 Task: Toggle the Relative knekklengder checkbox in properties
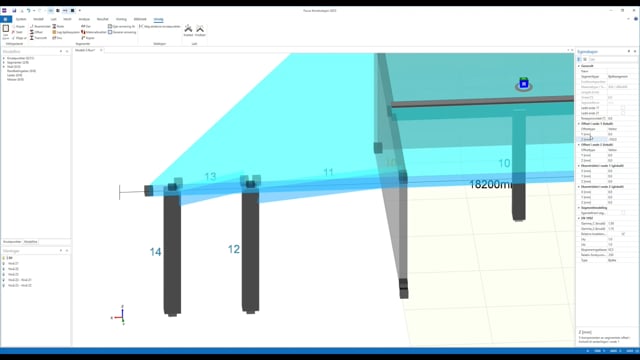click(x=623, y=234)
